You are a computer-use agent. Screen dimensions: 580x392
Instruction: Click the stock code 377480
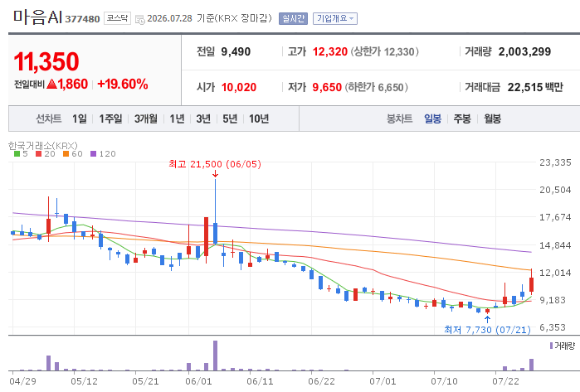82,19
